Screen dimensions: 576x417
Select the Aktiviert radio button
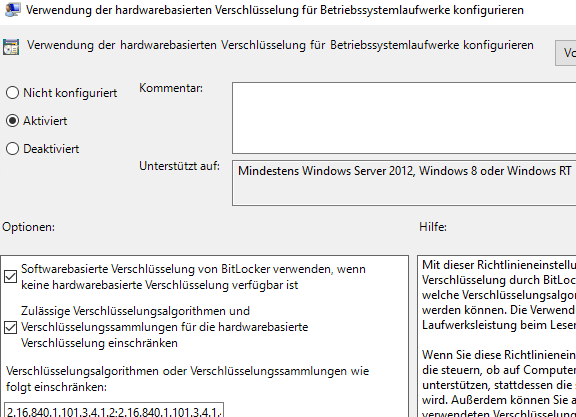tap(12, 121)
